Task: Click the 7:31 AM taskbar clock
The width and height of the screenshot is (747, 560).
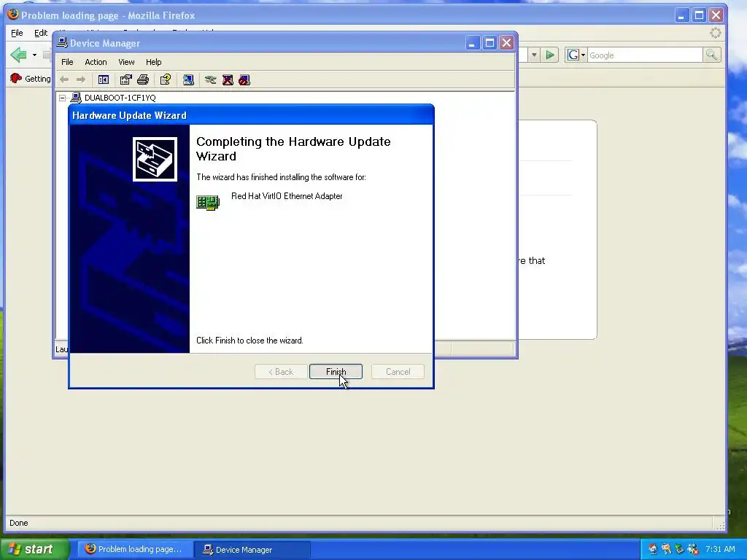Action: coord(720,549)
